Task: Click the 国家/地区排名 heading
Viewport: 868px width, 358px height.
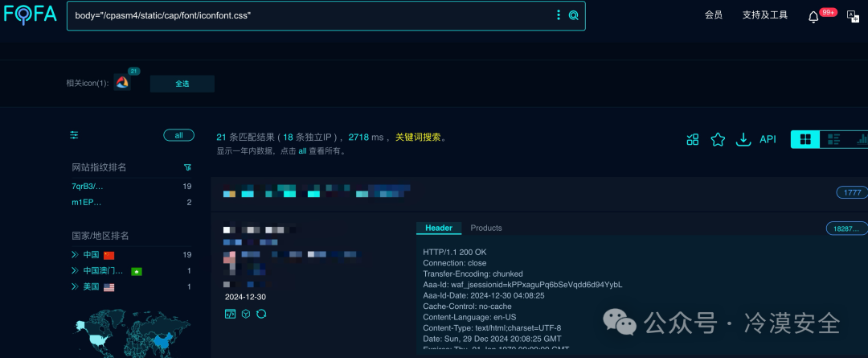Action: pyautogui.click(x=100, y=236)
